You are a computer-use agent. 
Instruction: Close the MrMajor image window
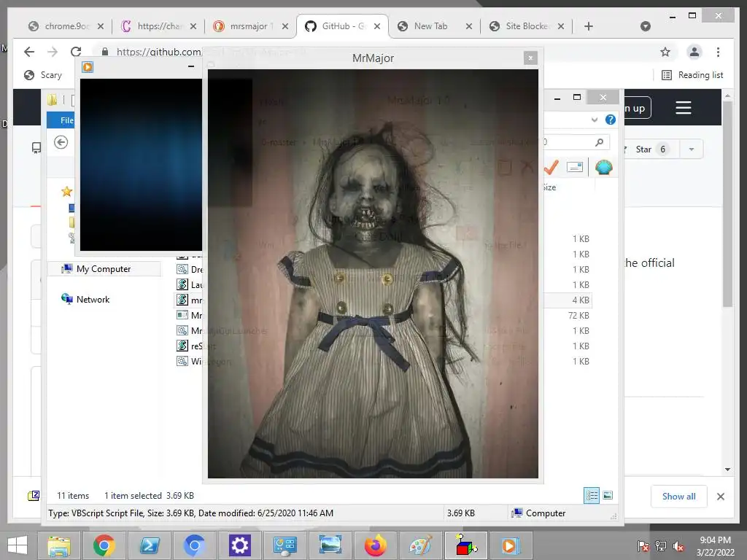pos(530,58)
